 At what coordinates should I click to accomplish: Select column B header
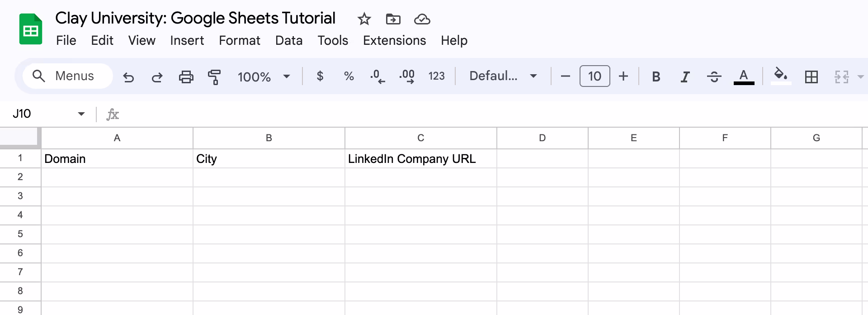point(269,138)
